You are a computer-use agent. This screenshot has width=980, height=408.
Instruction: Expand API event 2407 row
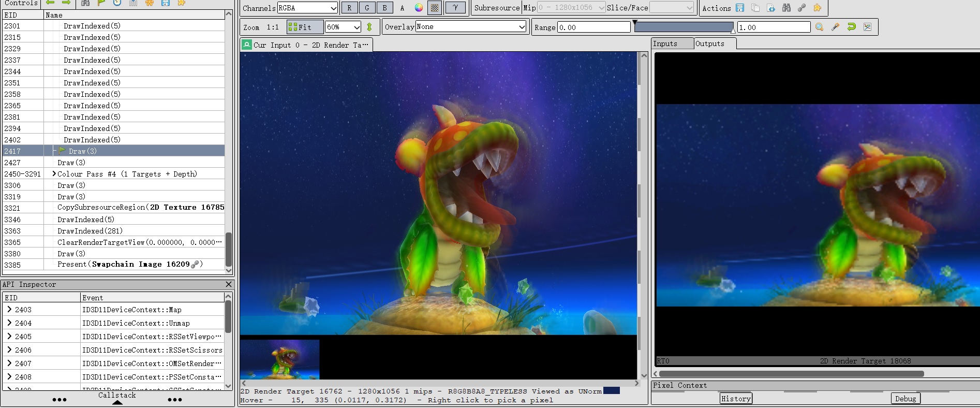9,363
